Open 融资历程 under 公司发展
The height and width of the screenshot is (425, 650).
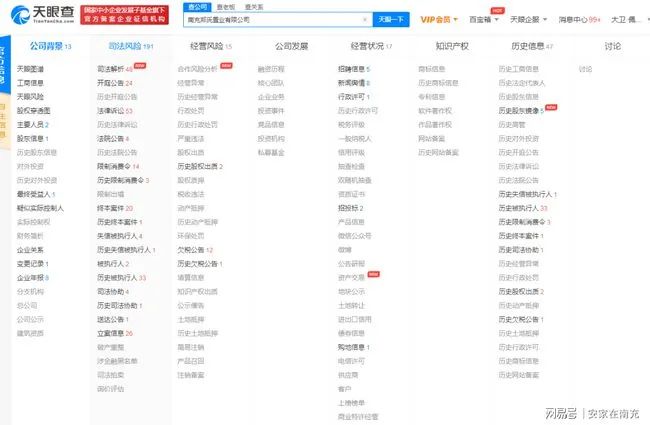tap(271, 69)
